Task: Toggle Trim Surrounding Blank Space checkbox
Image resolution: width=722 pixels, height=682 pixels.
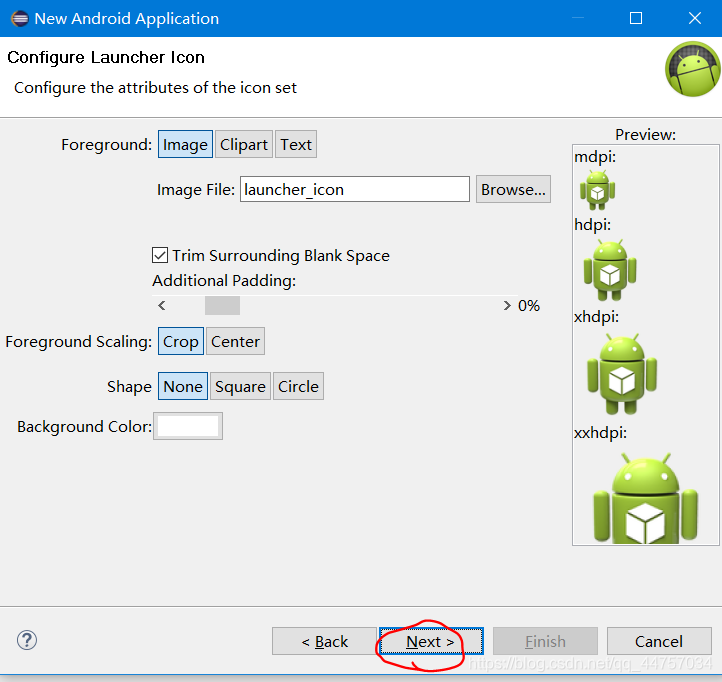Action: (x=160, y=255)
